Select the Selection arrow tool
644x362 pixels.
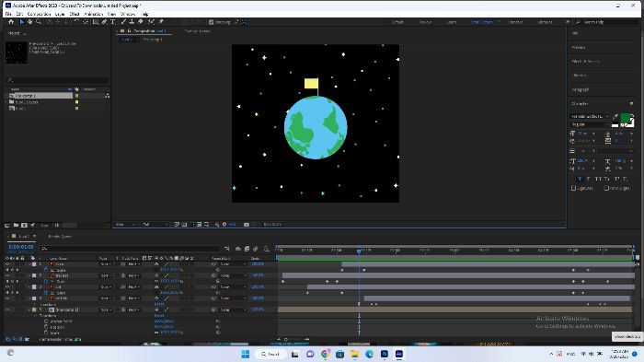click(x=22, y=22)
